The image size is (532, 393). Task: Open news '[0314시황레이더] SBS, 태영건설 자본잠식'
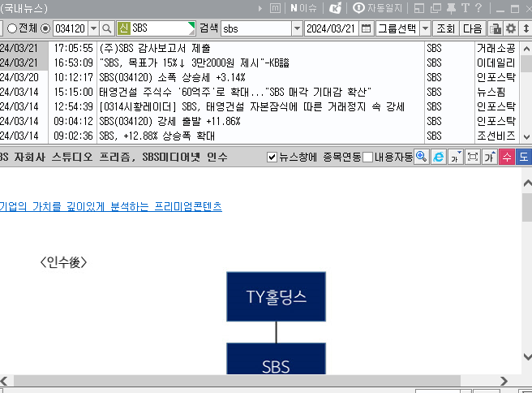[x=251, y=106]
